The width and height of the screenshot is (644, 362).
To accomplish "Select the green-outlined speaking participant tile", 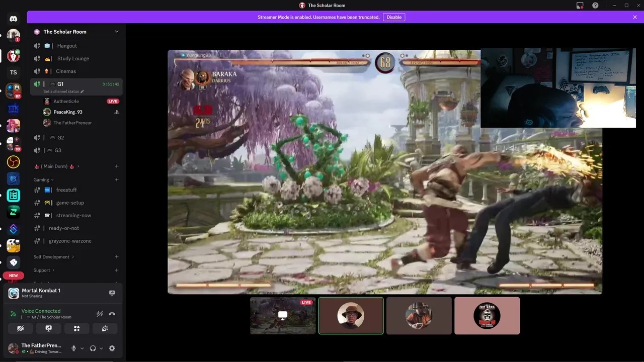I will coord(351,316).
